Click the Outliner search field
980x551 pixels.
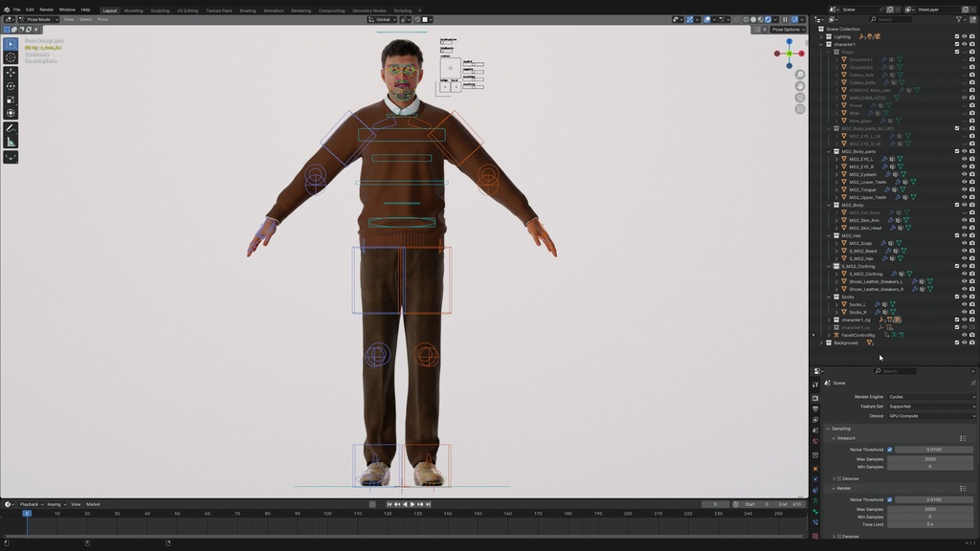[x=891, y=18]
